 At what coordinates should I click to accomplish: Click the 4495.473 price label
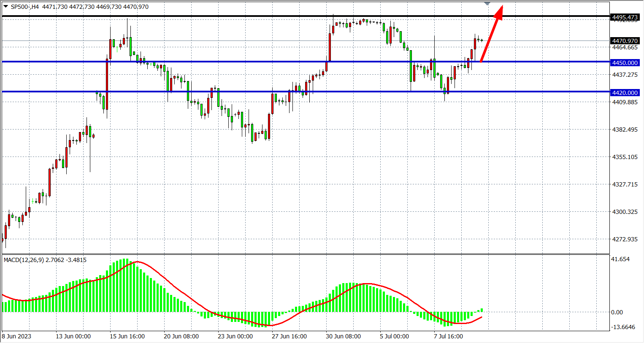(625, 17)
